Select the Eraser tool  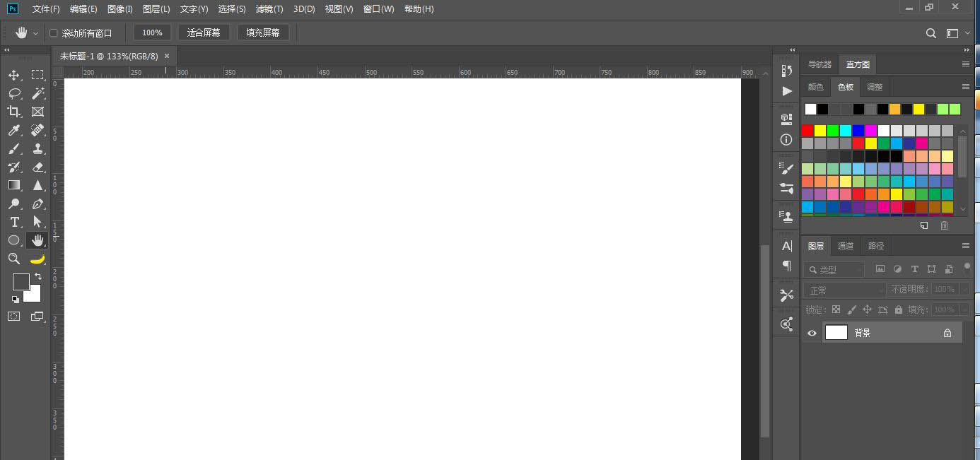pyautogui.click(x=37, y=167)
